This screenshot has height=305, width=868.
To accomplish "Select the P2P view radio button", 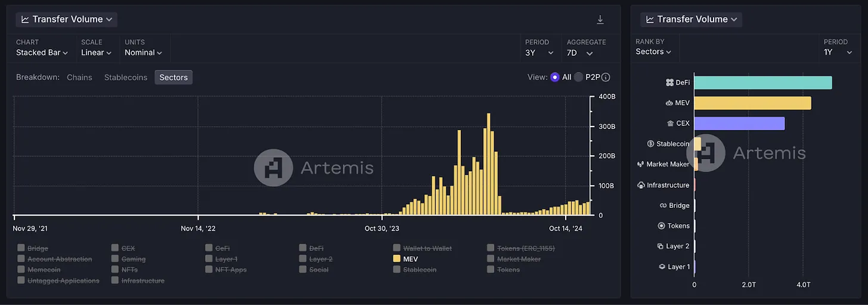I will click(578, 78).
